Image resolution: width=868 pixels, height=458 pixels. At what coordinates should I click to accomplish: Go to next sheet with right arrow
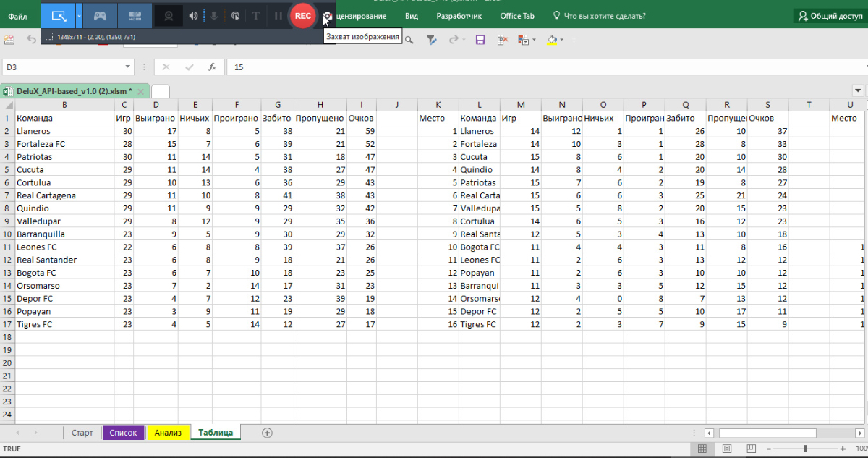click(x=36, y=433)
